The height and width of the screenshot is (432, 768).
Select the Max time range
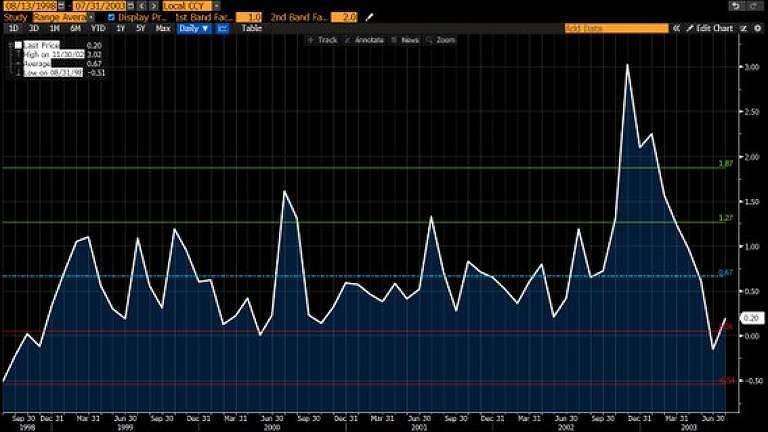(x=163, y=28)
